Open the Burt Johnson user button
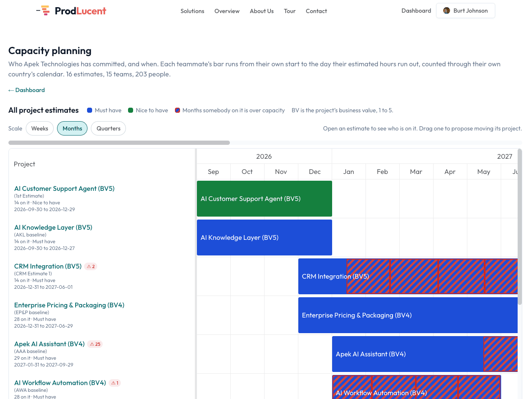Viewport: 532px width, 399px height. (465, 11)
